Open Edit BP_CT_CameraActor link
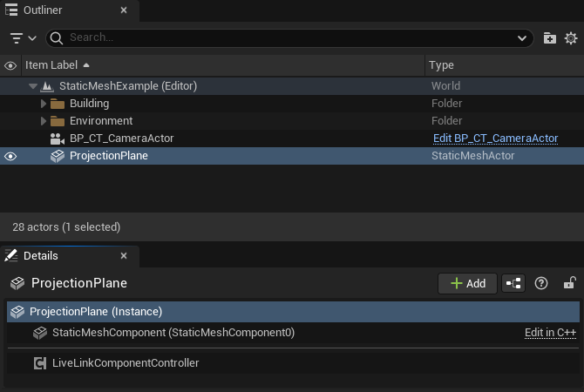The image size is (584, 392). (x=495, y=139)
